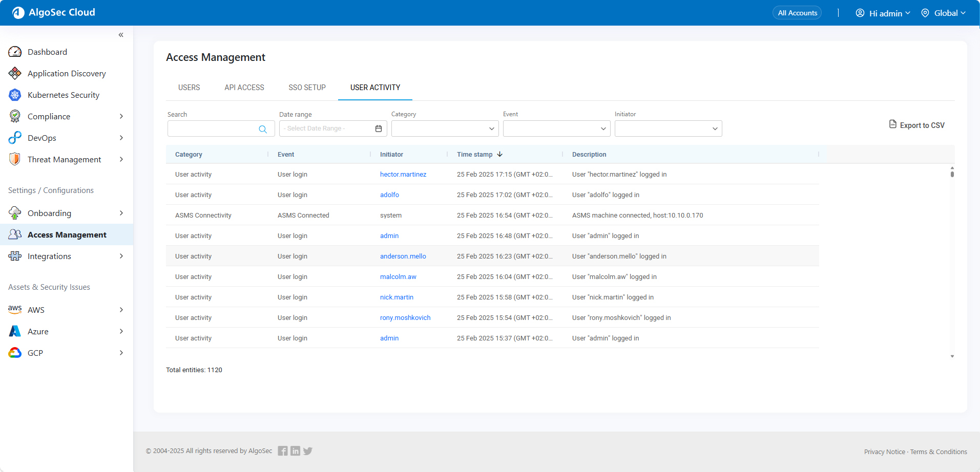
Task: Open AlgoSec Facebook page icon
Action: coord(282,451)
